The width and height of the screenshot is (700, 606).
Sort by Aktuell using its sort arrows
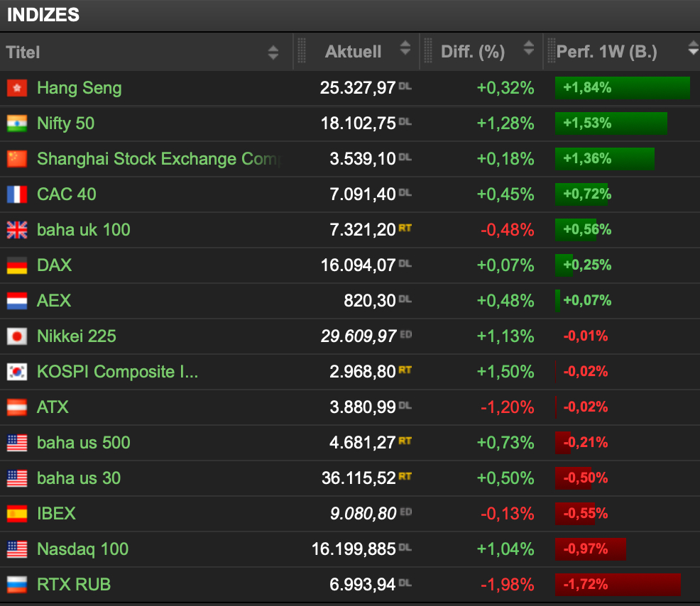pos(405,48)
